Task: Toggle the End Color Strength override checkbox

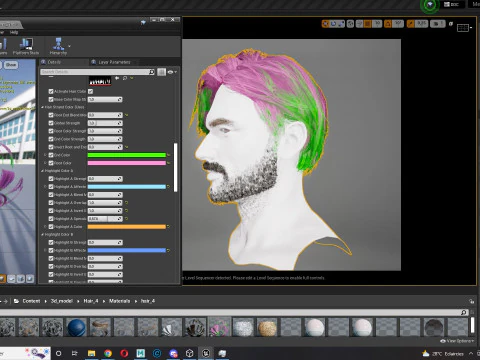Action: click(x=51, y=139)
